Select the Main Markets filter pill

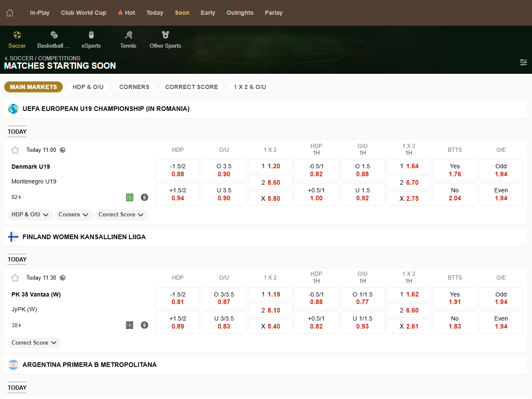[x=33, y=87]
